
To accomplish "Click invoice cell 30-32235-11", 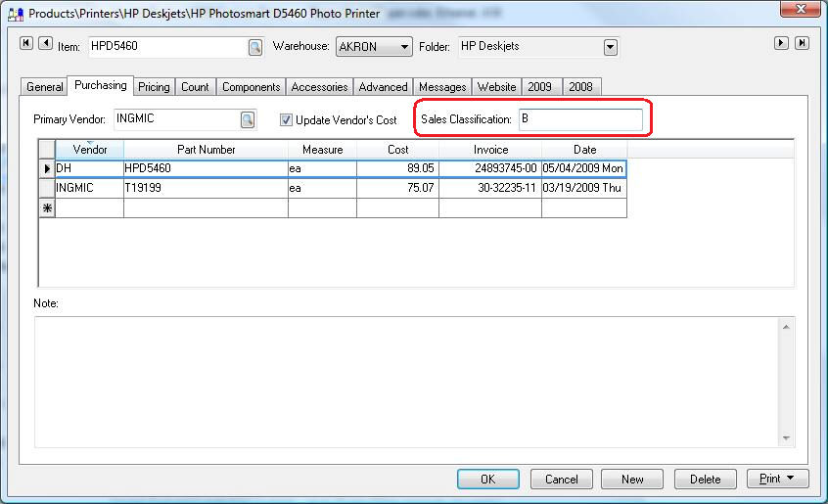I will (490, 189).
